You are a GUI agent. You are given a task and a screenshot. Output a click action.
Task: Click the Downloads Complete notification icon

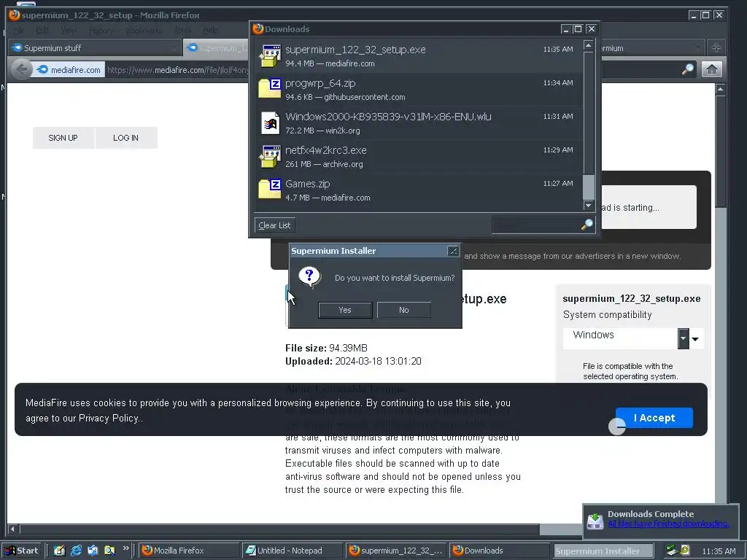[x=595, y=521]
